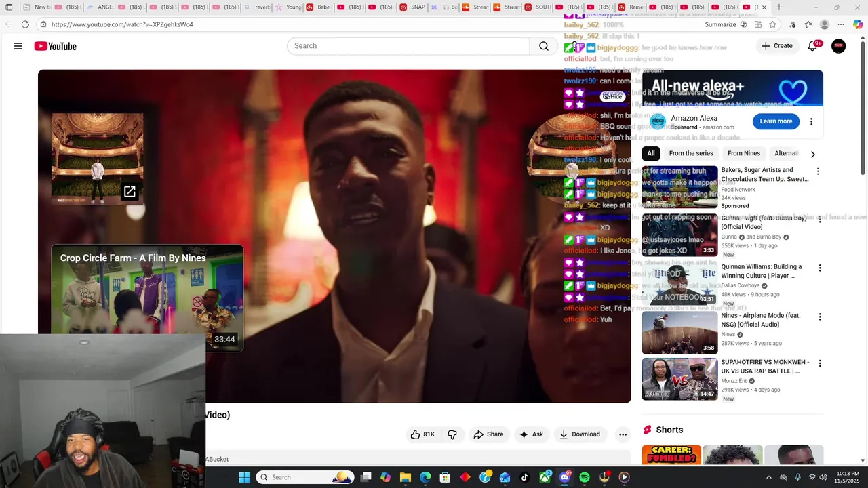This screenshot has width=868, height=488.
Task: Bookmark this page with the star icon
Action: tap(772, 24)
